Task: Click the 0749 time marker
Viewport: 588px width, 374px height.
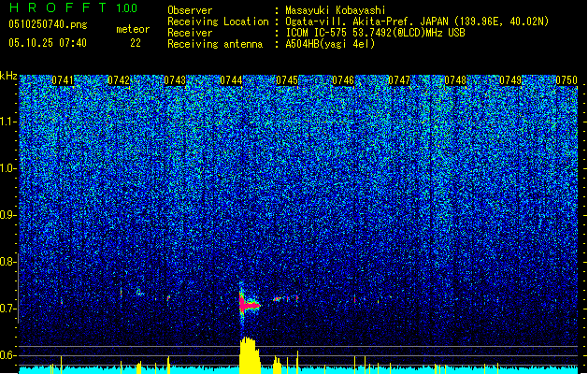Action: 510,80
